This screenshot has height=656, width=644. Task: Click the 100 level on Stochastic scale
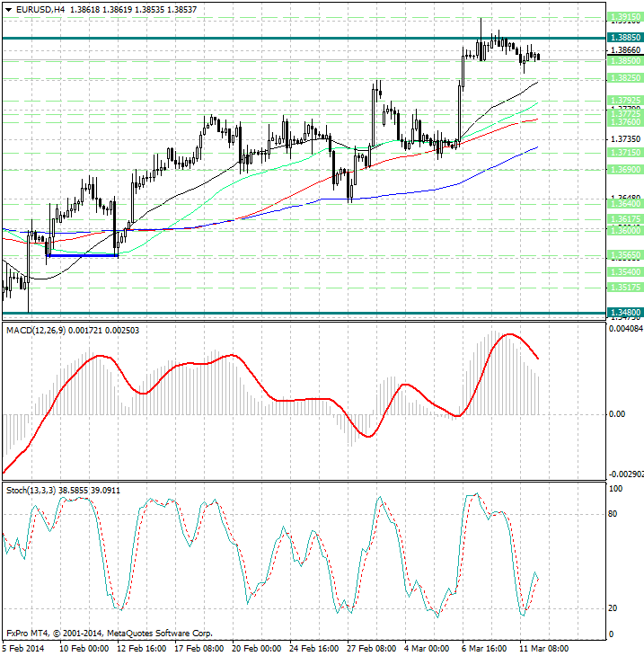pos(615,489)
